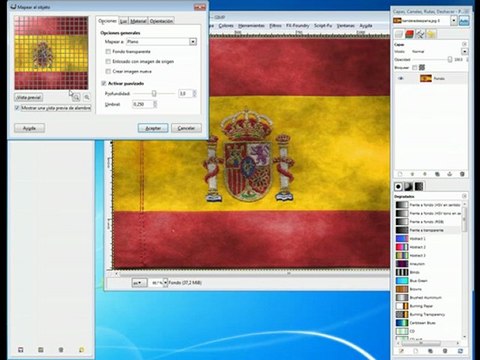
Task: Duplicate the layer in Capas panel
Action: pos(437,174)
